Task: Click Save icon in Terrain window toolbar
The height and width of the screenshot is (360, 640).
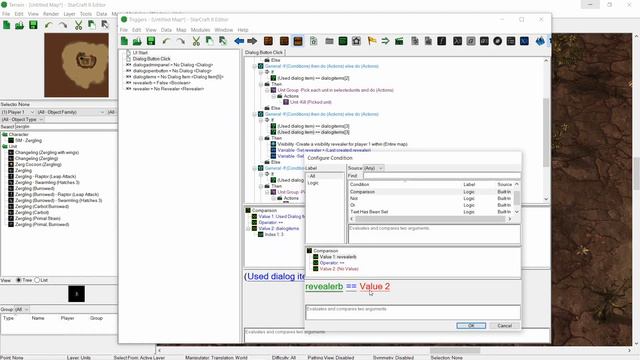Action: click(33, 25)
